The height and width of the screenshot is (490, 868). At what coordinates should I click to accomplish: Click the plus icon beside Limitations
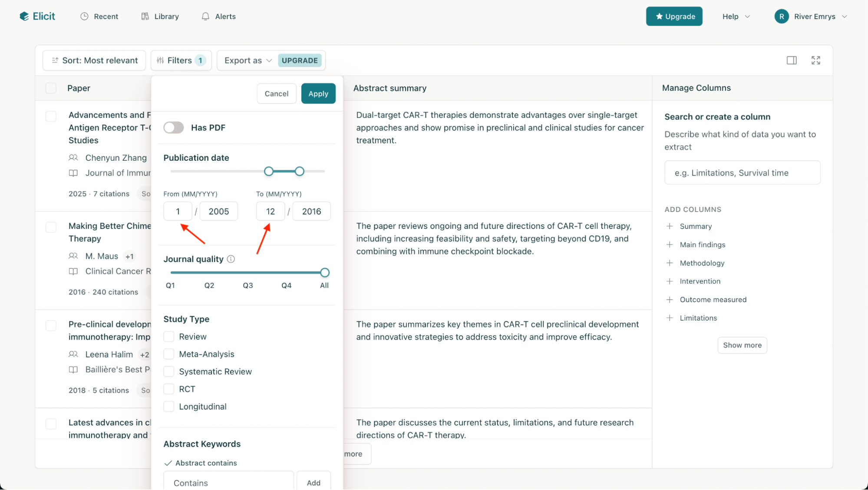(x=670, y=318)
